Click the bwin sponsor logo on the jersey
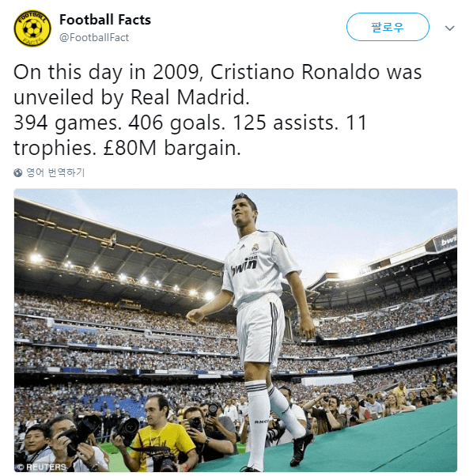Screen dimensions: 473x476 click(244, 266)
